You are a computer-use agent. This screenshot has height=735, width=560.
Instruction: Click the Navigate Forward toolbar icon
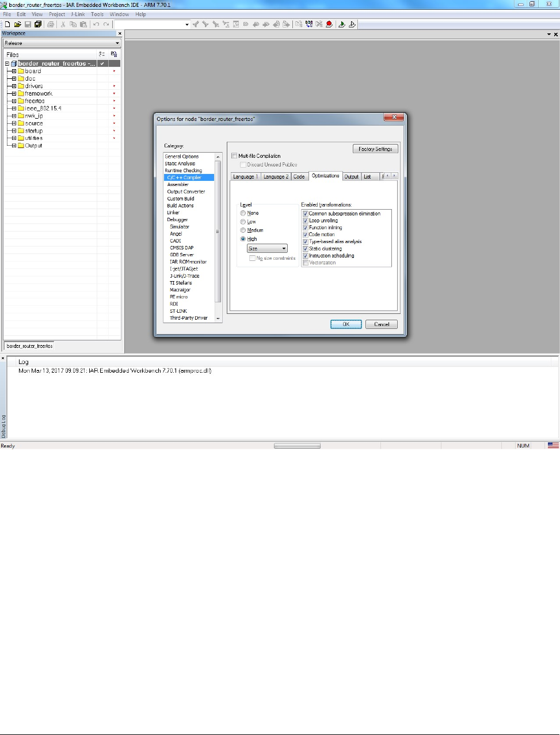[x=286, y=24]
